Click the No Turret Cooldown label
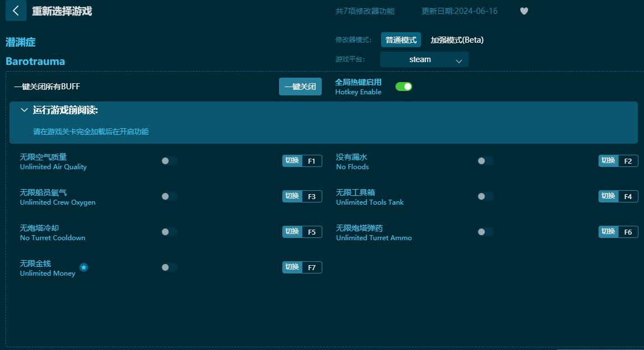 [x=53, y=238]
